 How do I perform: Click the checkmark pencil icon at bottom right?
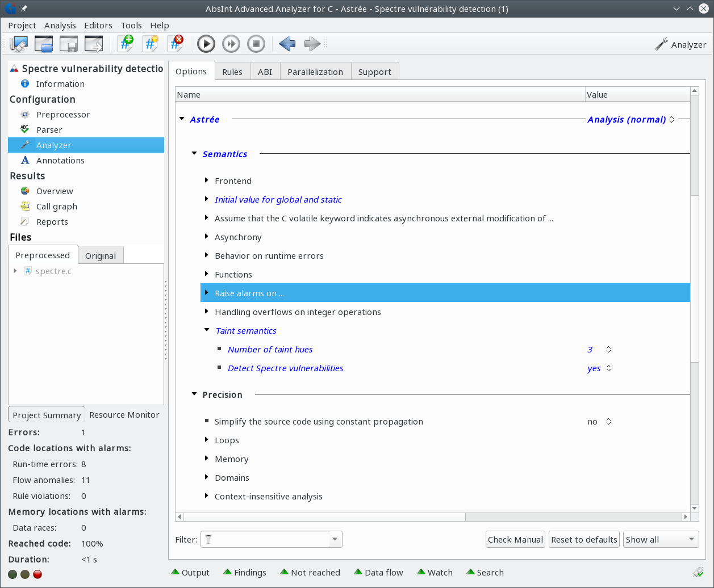coord(698,572)
